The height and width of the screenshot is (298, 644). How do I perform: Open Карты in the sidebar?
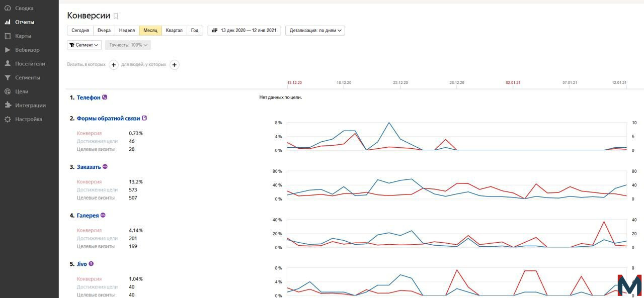click(x=23, y=36)
